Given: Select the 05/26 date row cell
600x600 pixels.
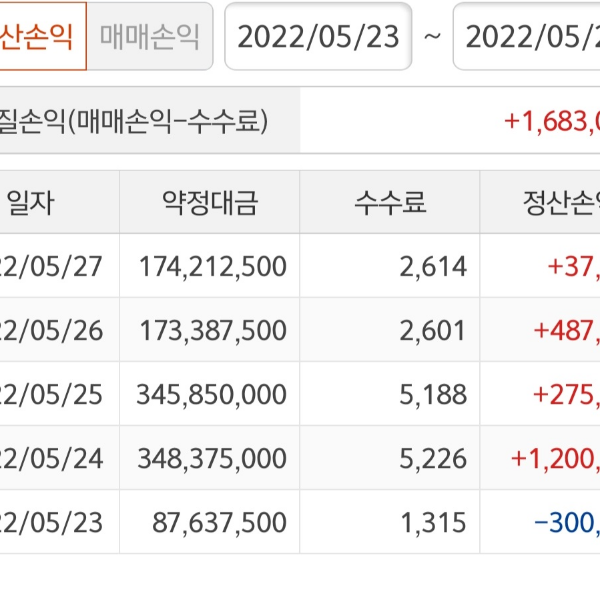Looking at the screenshot, I should coord(55,330).
